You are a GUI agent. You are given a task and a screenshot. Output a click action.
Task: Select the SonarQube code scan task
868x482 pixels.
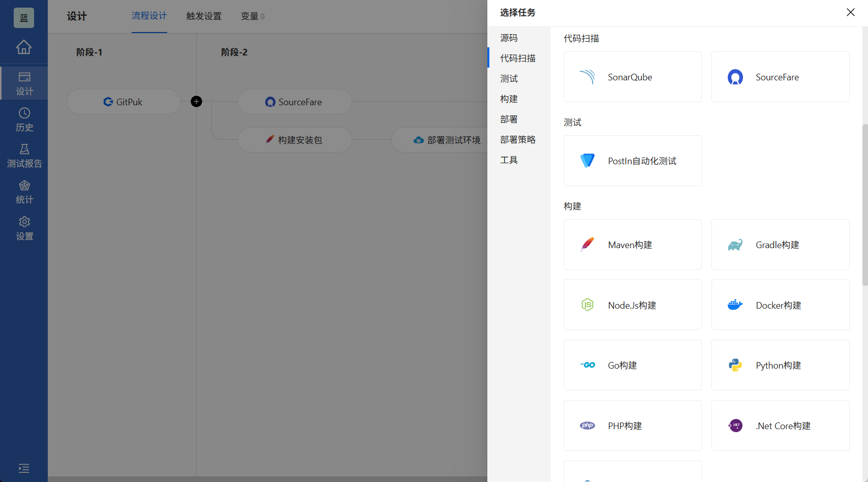coord(632,77)
